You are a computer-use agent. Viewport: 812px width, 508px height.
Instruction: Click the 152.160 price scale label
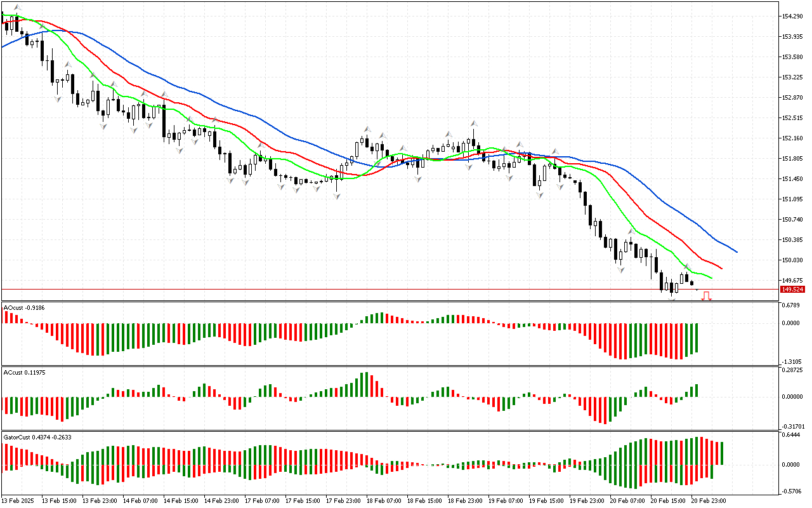tap(792, 138)
